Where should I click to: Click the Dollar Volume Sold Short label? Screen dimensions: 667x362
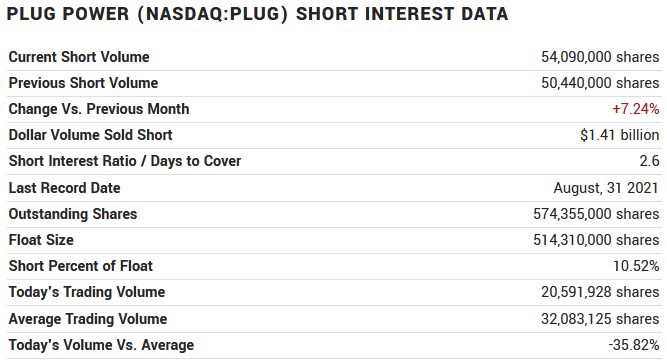(x=90, y=135)
